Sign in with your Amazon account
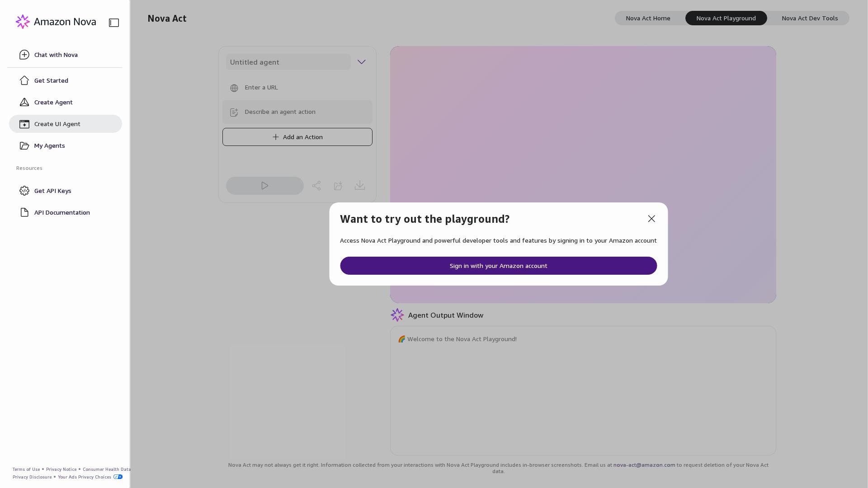 coord(498,266)
